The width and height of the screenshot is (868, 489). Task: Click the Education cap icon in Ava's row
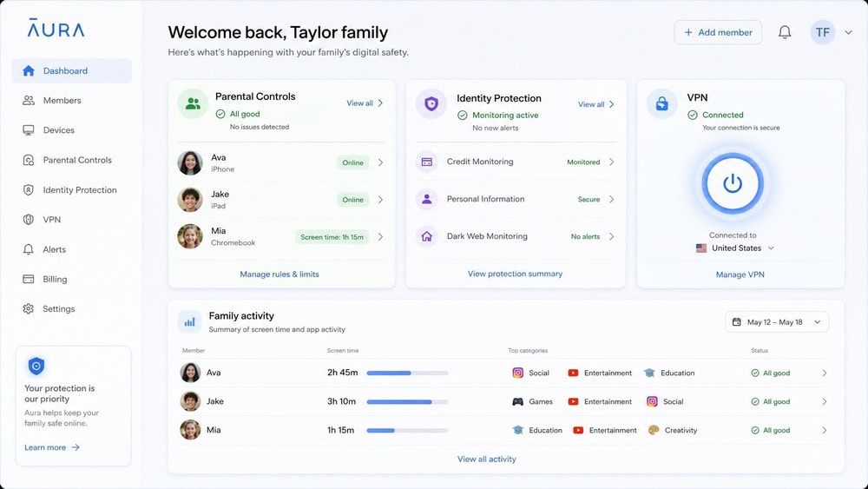click(x=649, y=373)
